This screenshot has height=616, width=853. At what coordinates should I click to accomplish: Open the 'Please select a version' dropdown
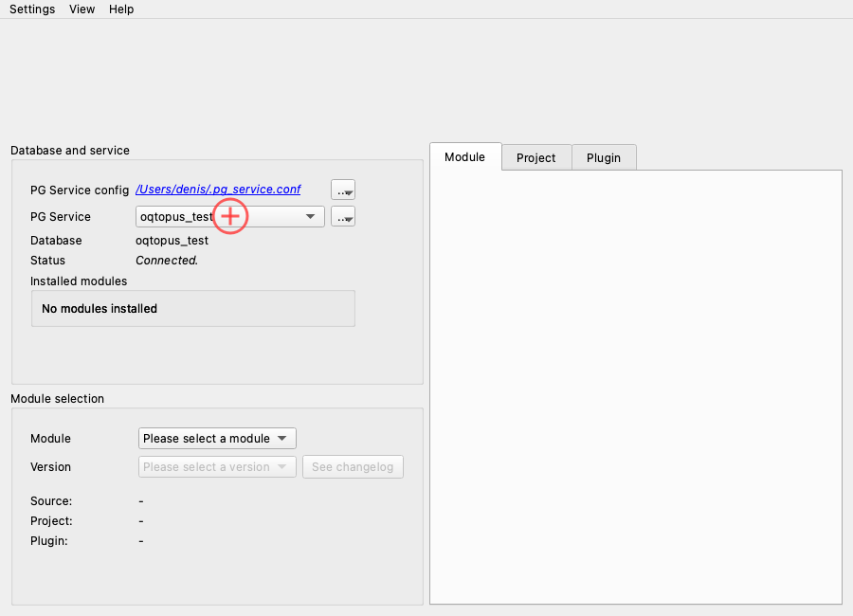click(x=218, y=467)
